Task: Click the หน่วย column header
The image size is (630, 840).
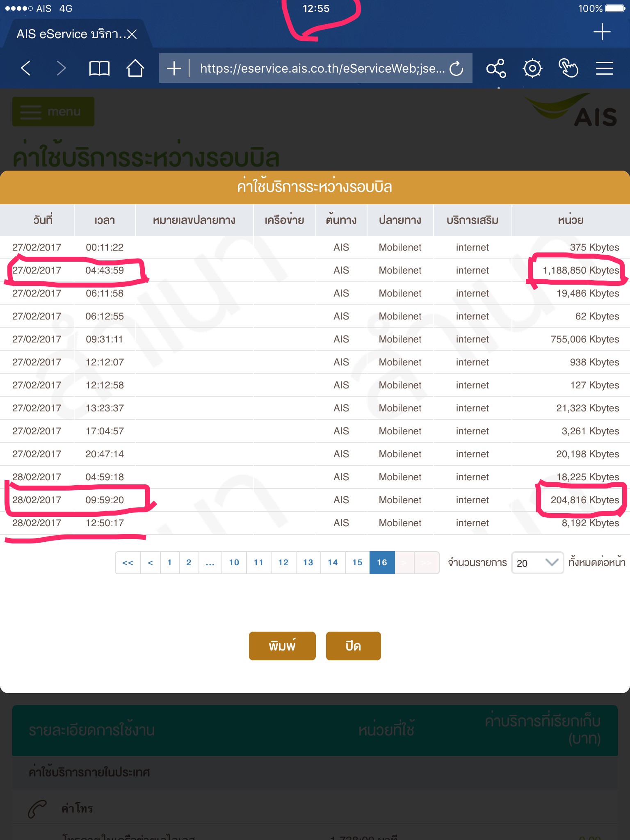Action: click(x=571, y=220)
